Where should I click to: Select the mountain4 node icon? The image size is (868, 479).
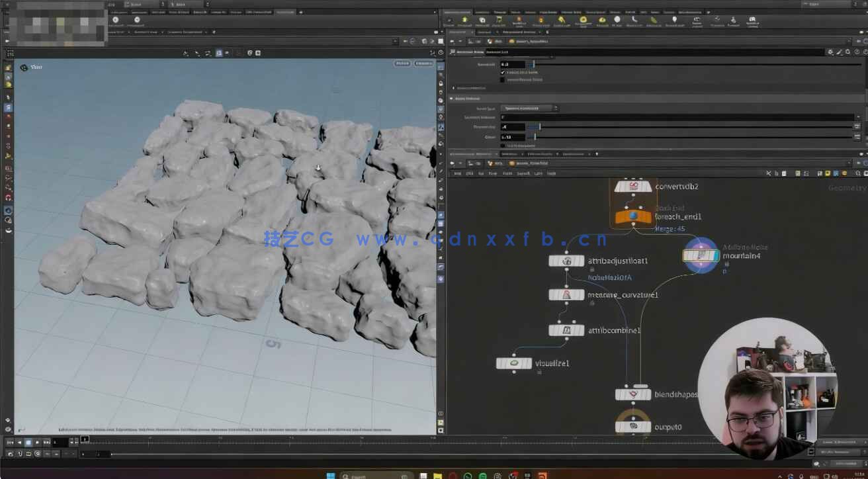(x=700, y=255)
